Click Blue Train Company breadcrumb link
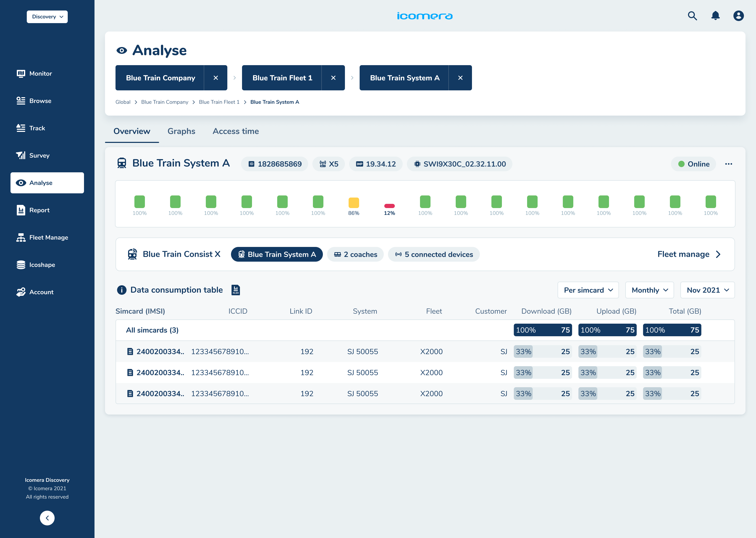 pos(165,102)
